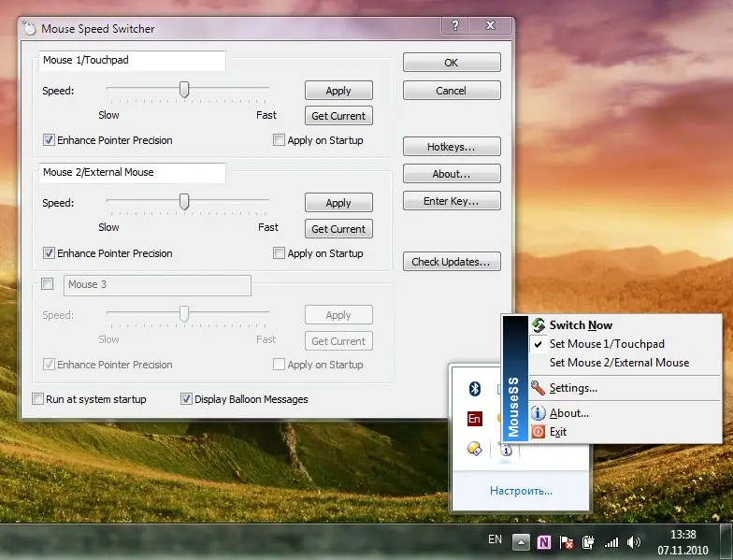Open the Hotkeys... dialog

pos(452,146)
